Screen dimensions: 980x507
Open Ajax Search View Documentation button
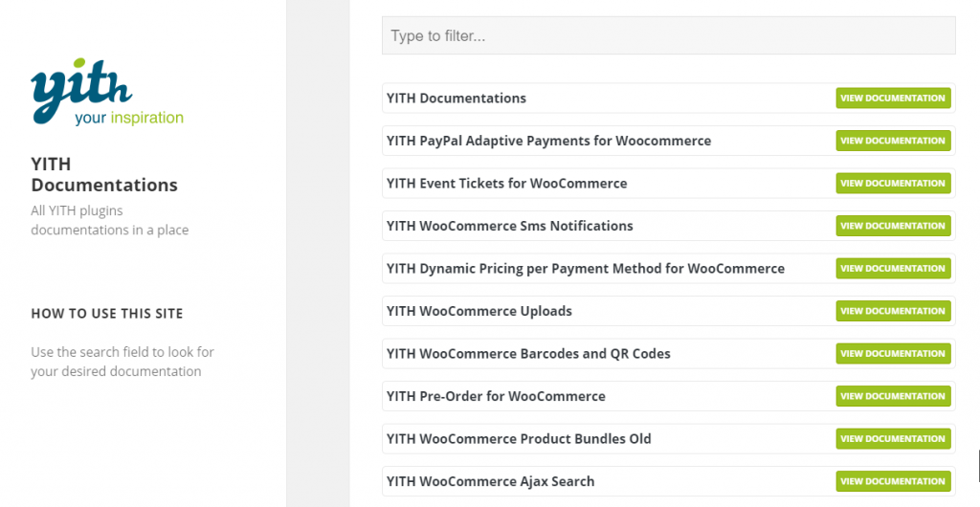(893, 481)
